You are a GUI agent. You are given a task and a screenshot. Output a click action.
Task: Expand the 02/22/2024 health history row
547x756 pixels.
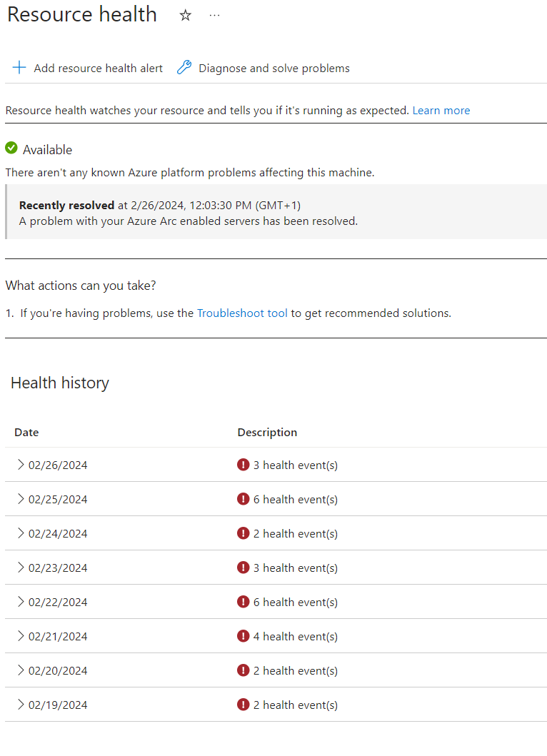(x=21, y=602)
